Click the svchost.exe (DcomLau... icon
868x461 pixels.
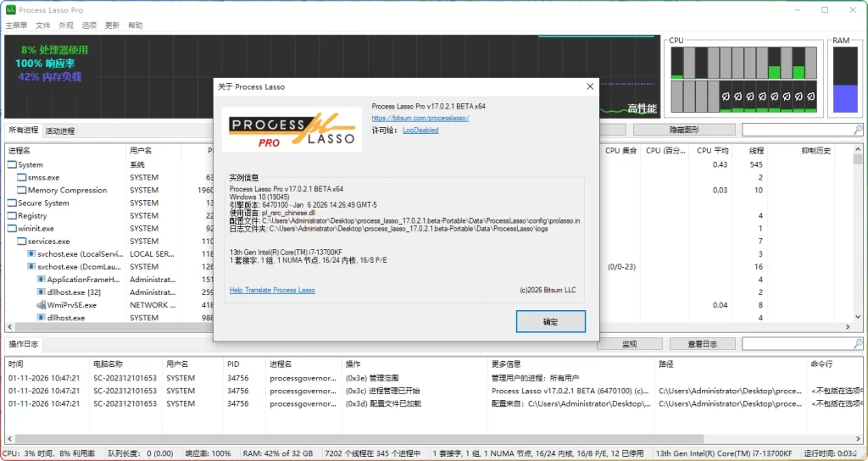31,266
